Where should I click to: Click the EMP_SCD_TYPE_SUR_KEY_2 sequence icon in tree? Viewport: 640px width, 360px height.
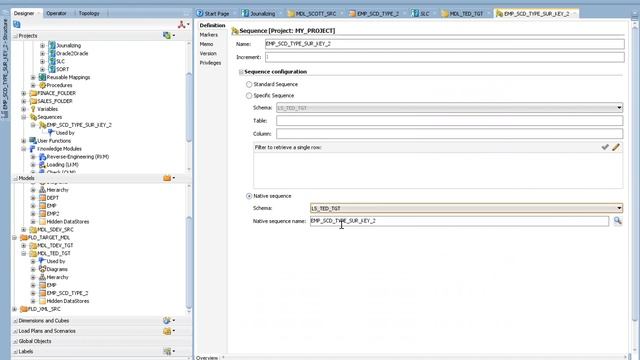(42, 125)
